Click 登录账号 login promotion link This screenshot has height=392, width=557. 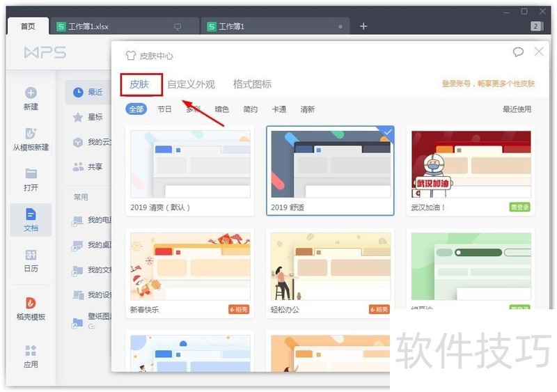488,84
